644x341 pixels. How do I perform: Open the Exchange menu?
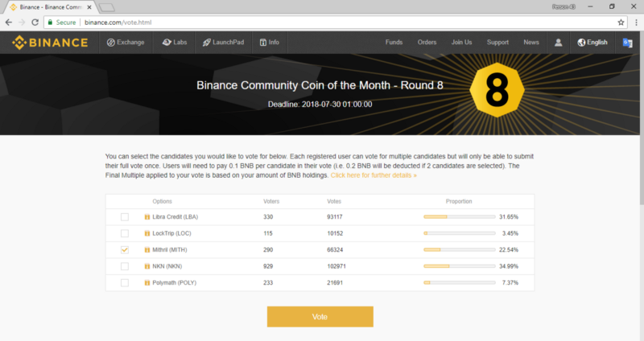[126, 43]
